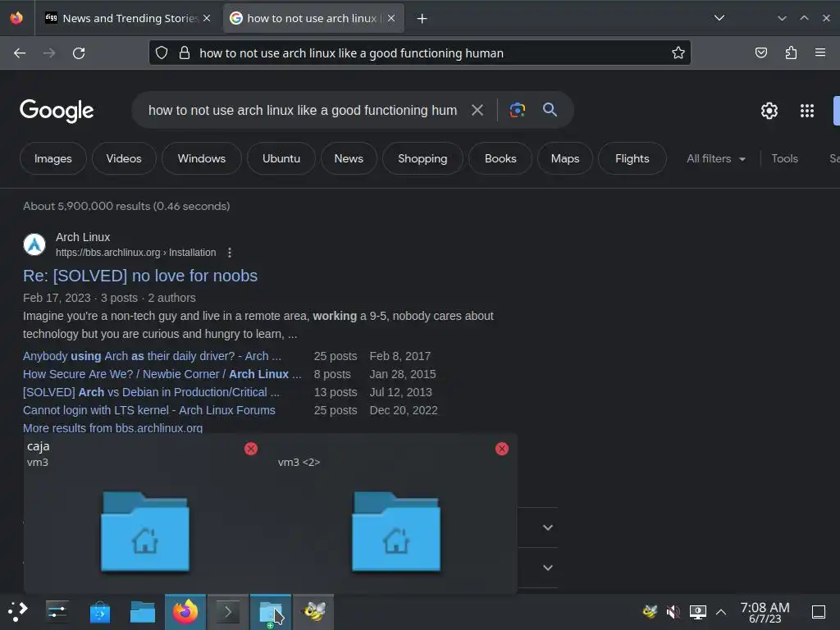Expand the upper collapsed question chevron

coord(547,527)
